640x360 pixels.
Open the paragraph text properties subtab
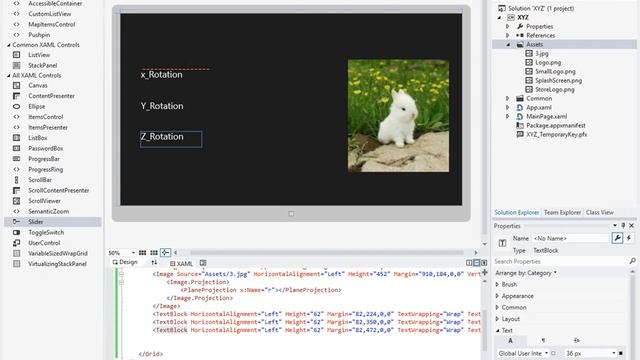pos(543,340)
